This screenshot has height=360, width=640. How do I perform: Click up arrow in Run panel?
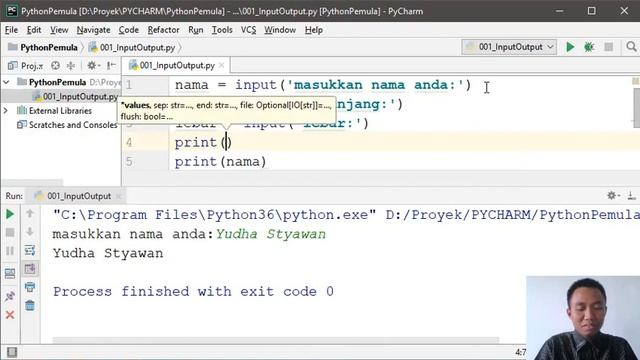pyautogui.click(x=30, y=213)
